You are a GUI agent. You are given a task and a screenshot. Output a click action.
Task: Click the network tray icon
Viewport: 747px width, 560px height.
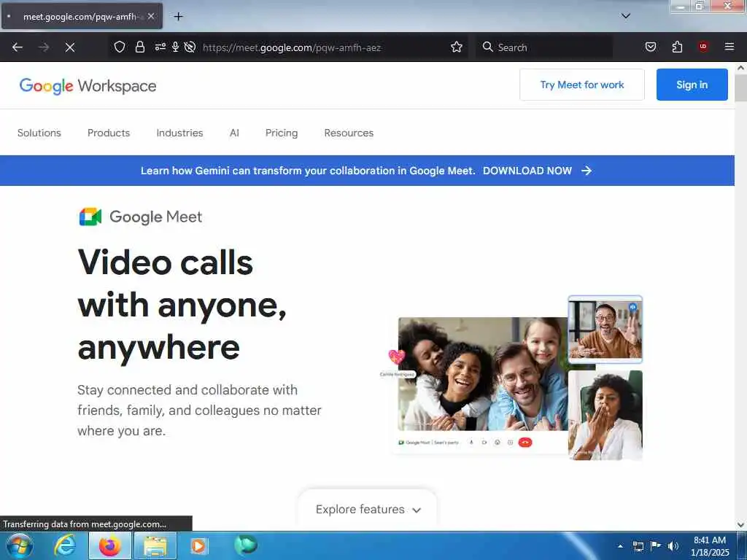pyautogui.click(x=638, y=546)
